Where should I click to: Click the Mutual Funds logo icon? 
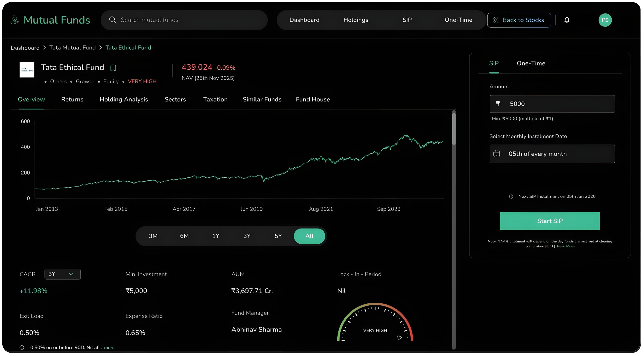point(14,19)
